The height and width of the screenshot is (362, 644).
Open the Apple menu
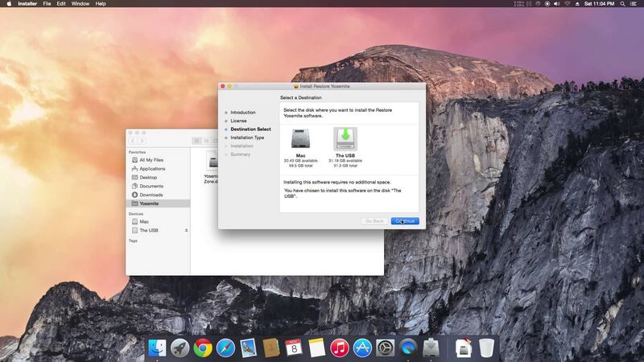click(x=9, y=4)
